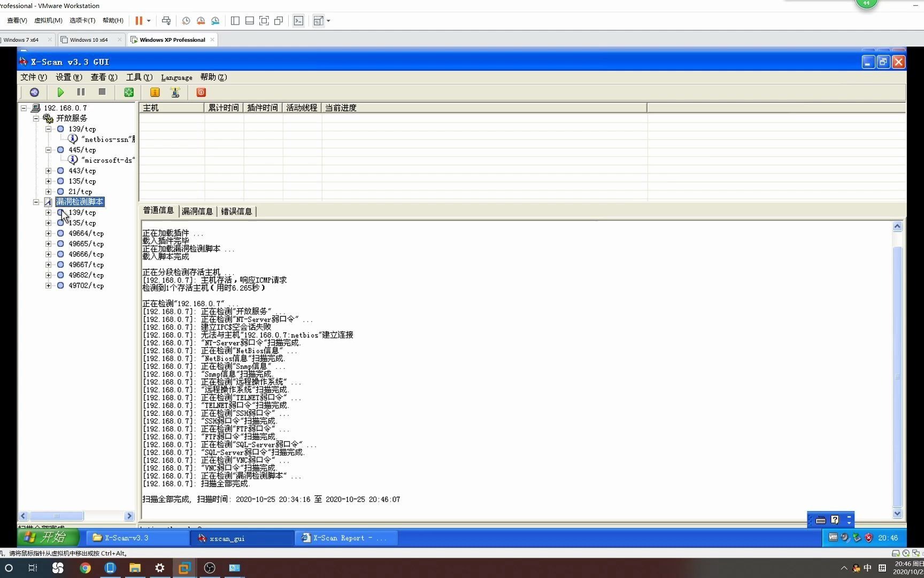Screen dimensions: 924x578
Task: Expand the 443/tcp tree node
Action: pos(48,171)
